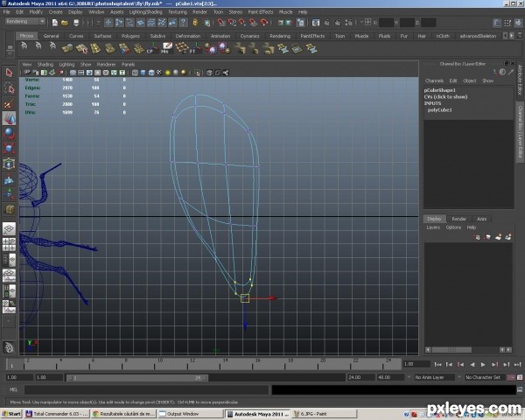Screen dimensions: 525x420
Task: Open the No Anim Layer dropdown
Action: pos(434,377)
